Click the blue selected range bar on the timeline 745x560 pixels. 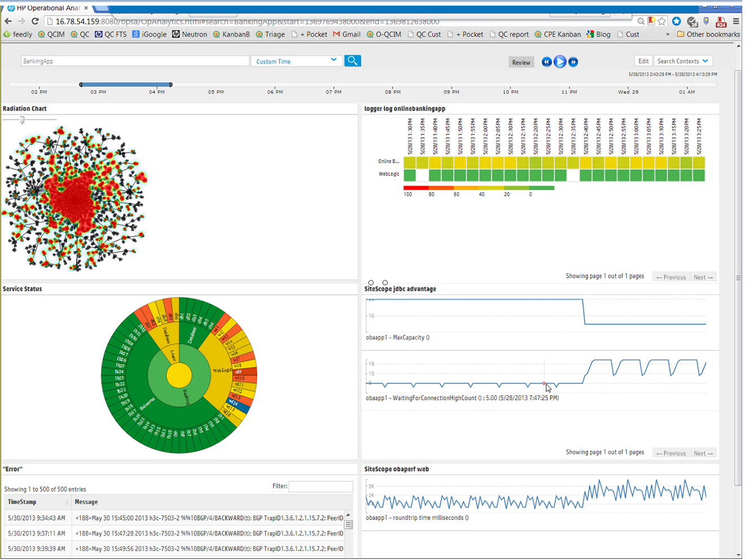tap(126, 85)
